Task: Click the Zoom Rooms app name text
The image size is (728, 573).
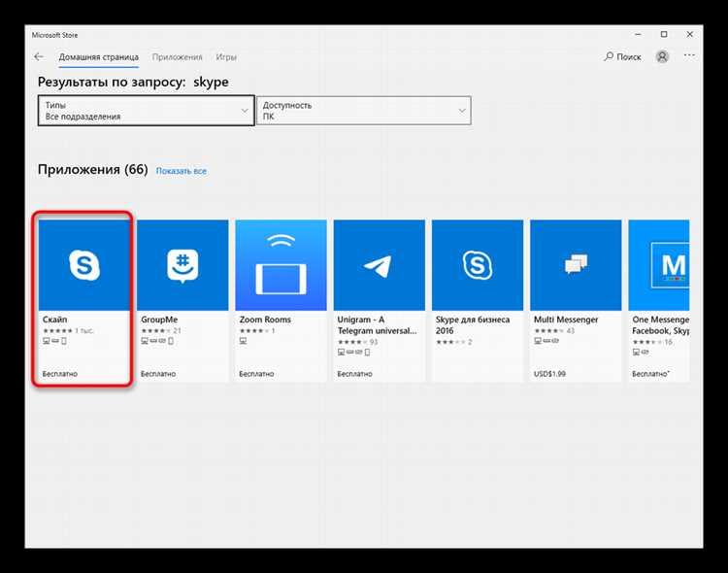Action: tap(265, 320)
